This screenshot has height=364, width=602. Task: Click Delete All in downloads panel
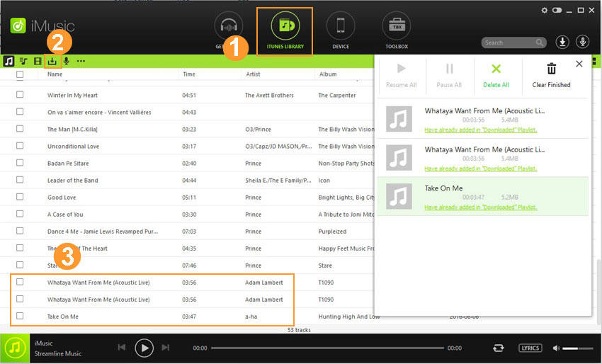point(496,76)
